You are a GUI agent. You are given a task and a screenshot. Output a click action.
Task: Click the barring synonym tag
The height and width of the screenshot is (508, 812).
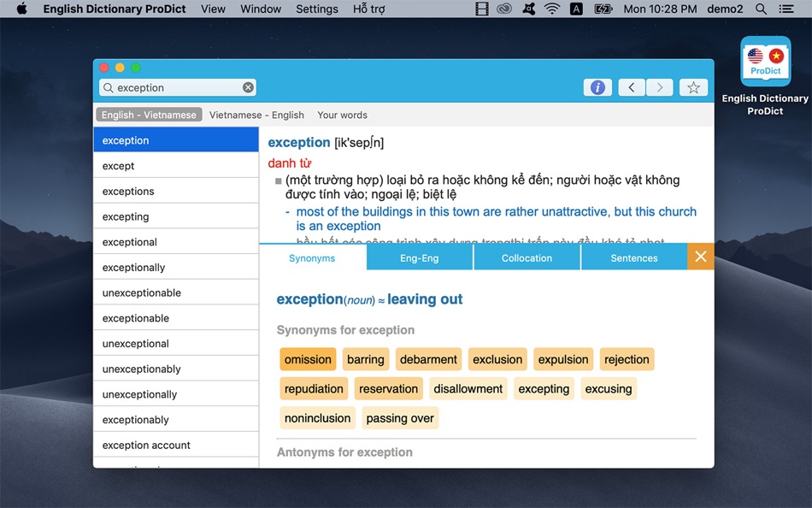366,359
